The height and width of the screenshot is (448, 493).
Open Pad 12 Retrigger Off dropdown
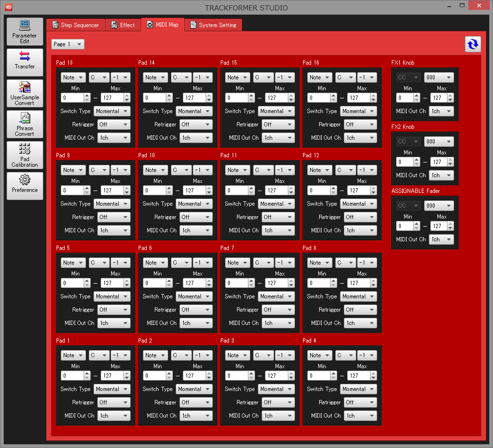tap(360, 217)
